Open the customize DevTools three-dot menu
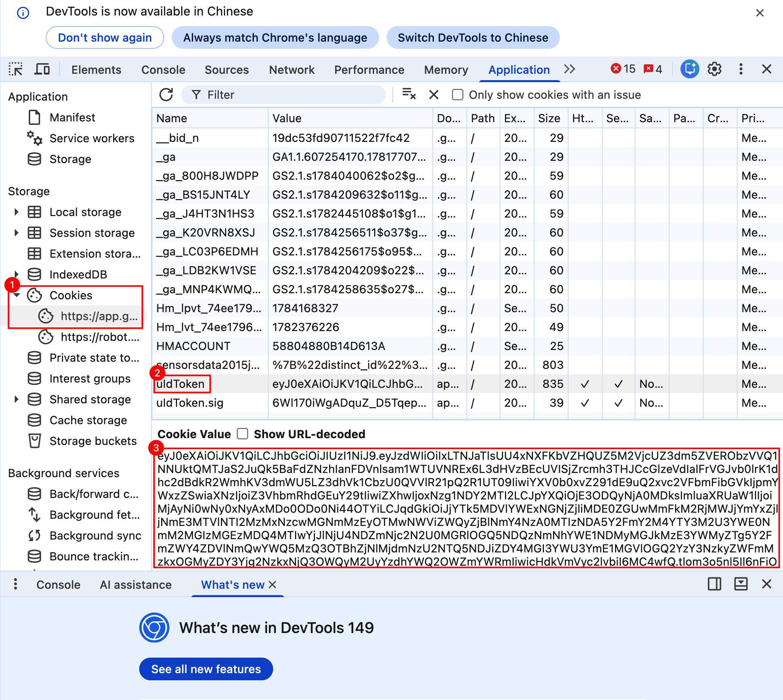Viewport: 783px width, 700px height. pyautogui.click(x=741, y=69)
